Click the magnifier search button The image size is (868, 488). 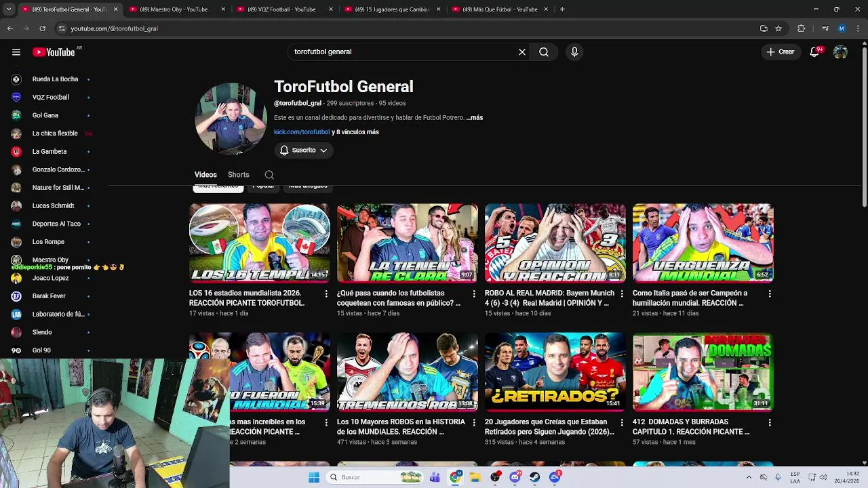(544, 52)
